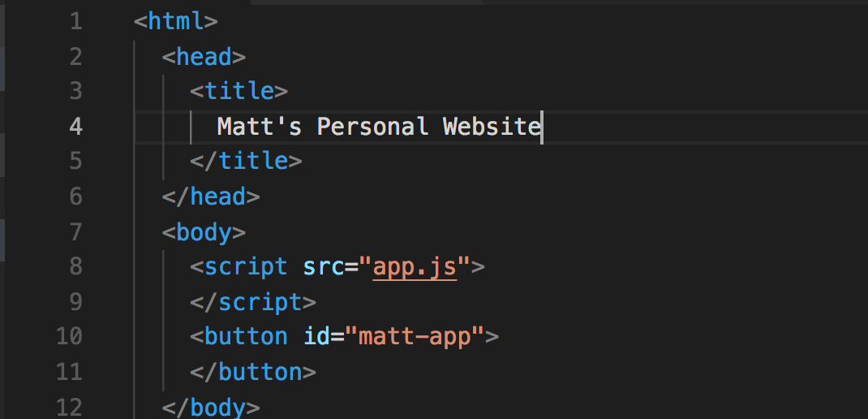Click the text Matt's Personal Website
The width and height of the screenshot is (868, 419).
pyautogui.click(x=379, y=127)
